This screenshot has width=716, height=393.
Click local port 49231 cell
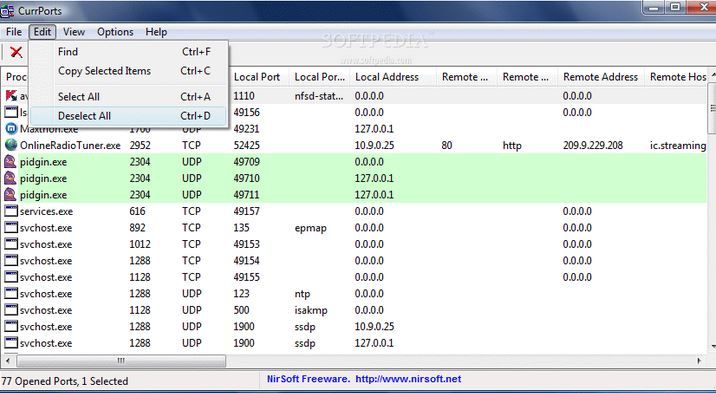(x=247, y=129)
